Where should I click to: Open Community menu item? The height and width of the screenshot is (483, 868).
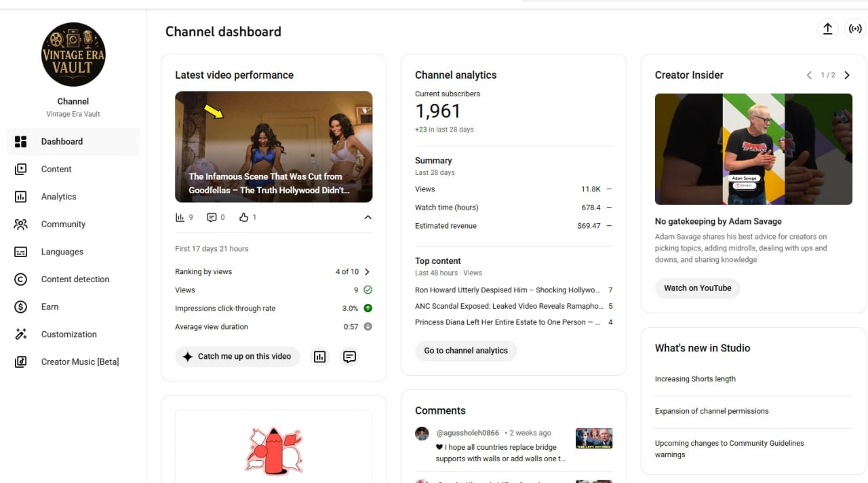[x=73, y=225]
